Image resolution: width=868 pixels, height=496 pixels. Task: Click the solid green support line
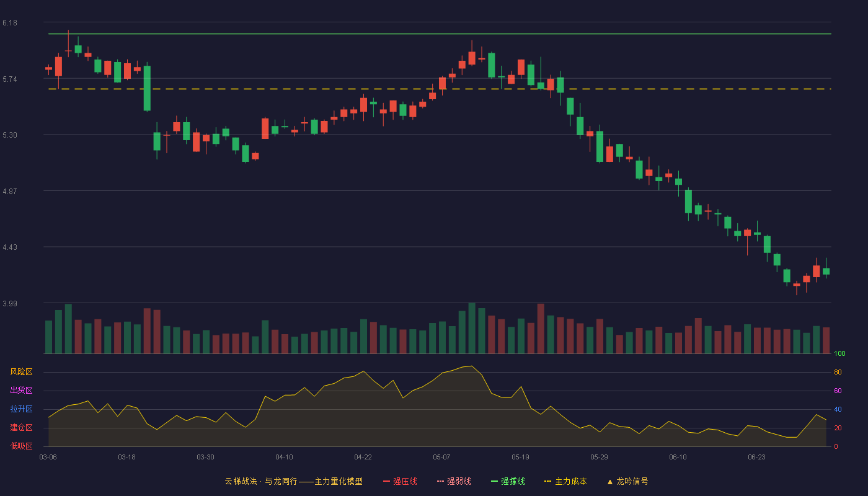click(x=440, y=34)
